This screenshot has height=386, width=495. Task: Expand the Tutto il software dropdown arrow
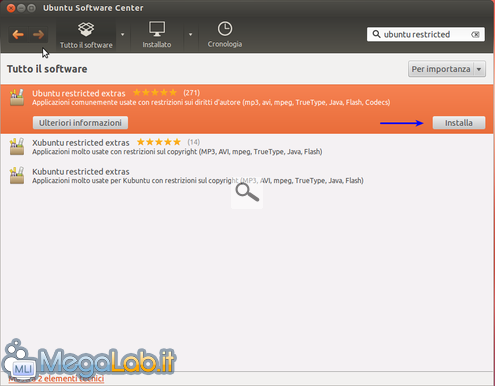point(123,34)
